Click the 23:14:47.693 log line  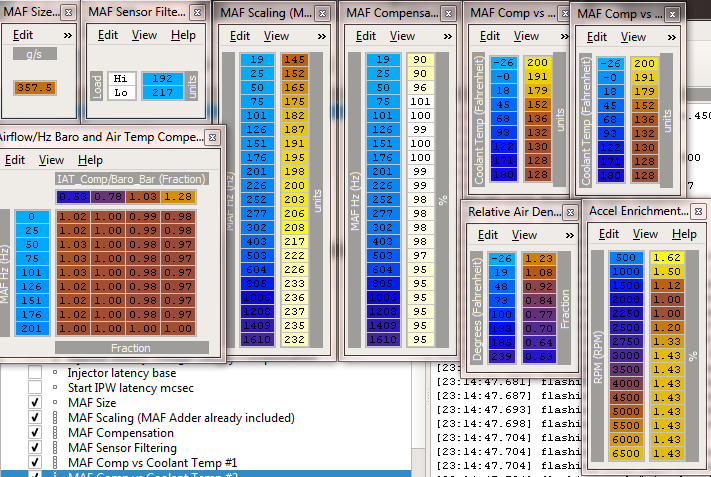508,409
